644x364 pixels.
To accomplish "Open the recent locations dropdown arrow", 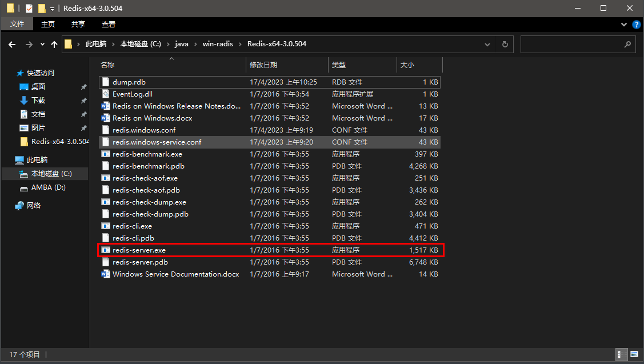I will [42, 45].
